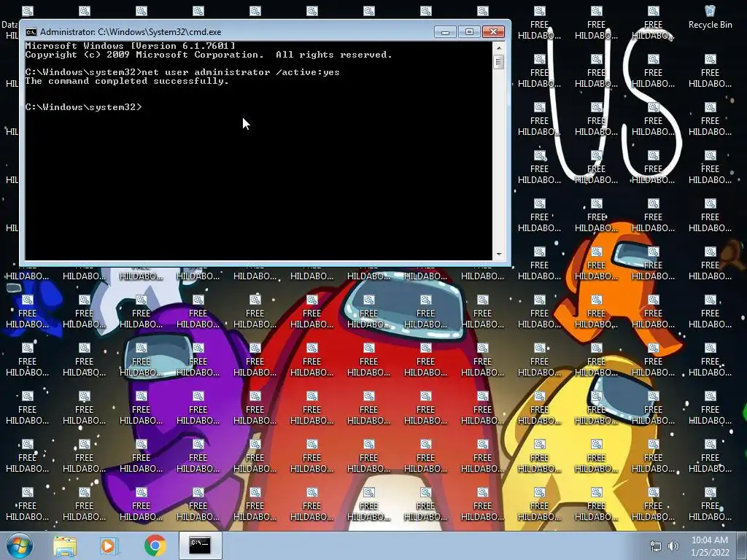Open the volume speaker tray icon
This screenshot has width=747, height=560.
[x=673, y=546]
